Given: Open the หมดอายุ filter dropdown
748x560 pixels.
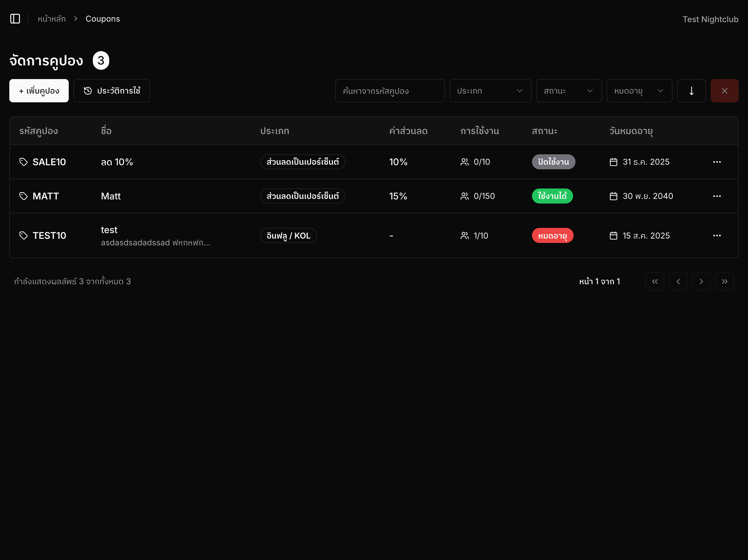Looking at the screenshot, I should (x=639, y=91).
